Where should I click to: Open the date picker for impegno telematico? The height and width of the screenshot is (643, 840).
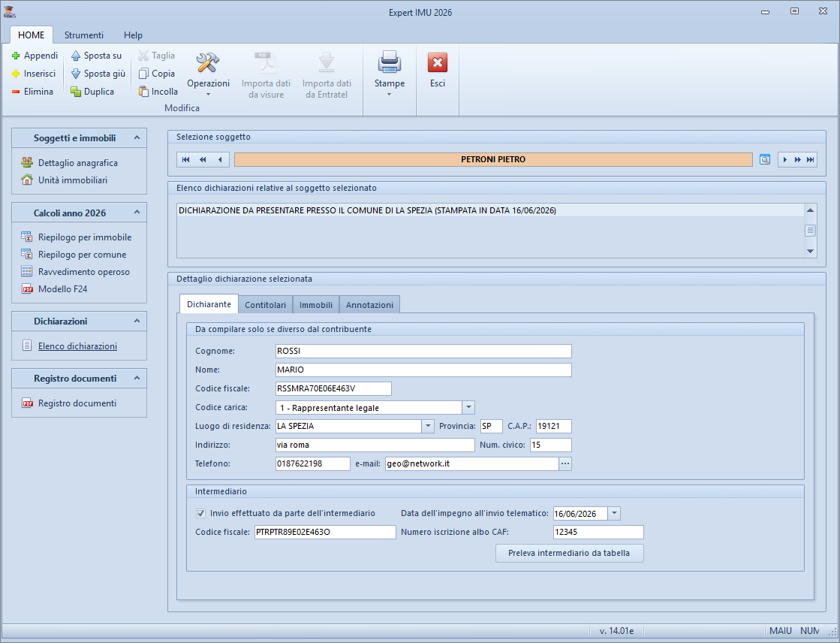coord(614,514)
